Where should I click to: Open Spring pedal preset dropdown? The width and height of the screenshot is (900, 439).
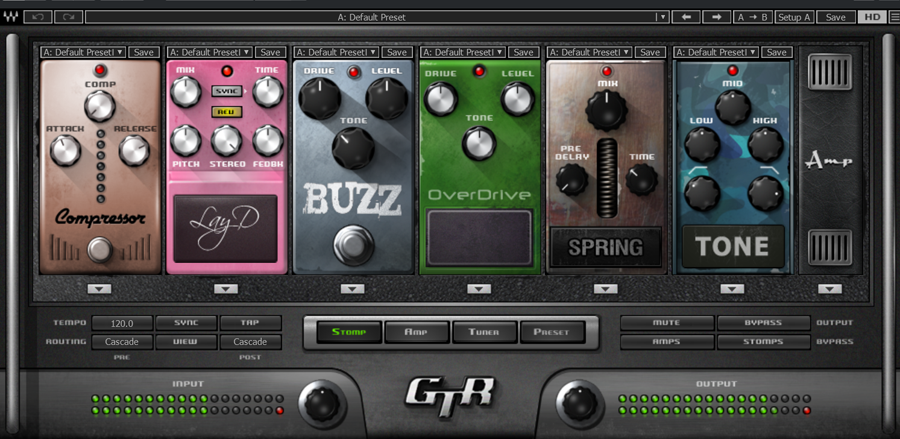[589, 52]
